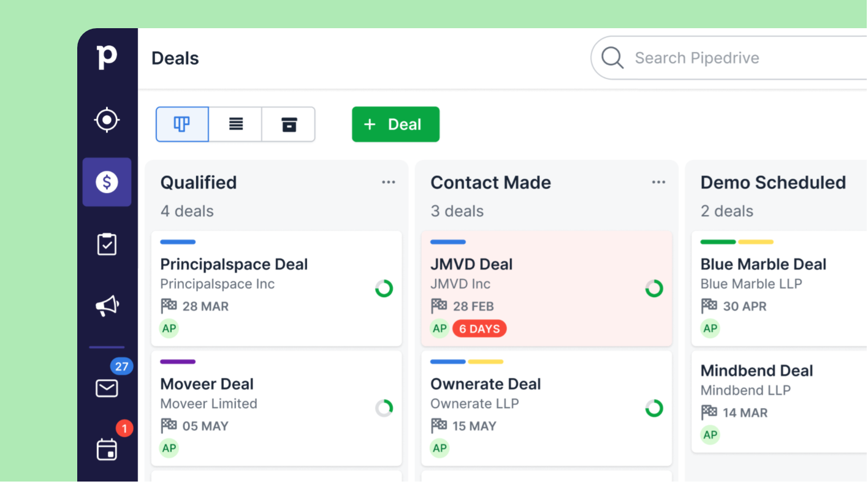Click the organization name Principalspace Inc
Image resolution: width=868 pixels, height=484 pixels.
point(218,284)
